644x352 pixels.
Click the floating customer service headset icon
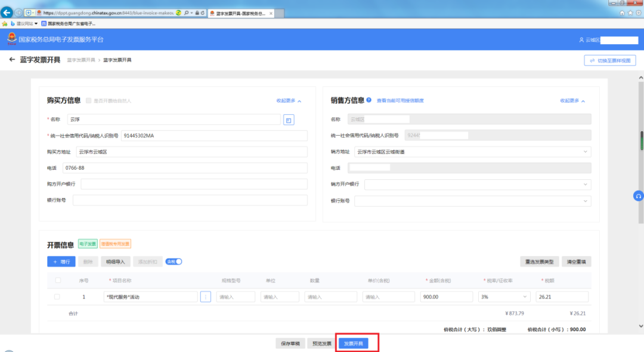tap(638, 196)
